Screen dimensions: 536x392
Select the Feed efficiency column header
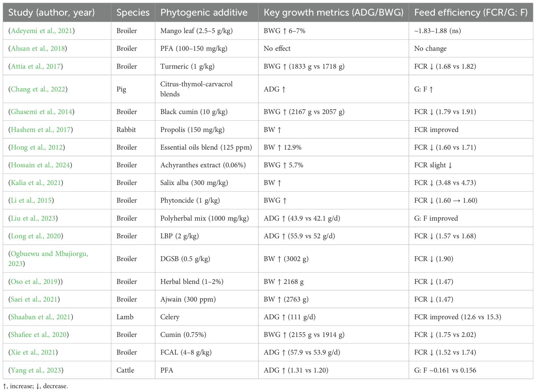pyautogui.click(x=471, y=13)
